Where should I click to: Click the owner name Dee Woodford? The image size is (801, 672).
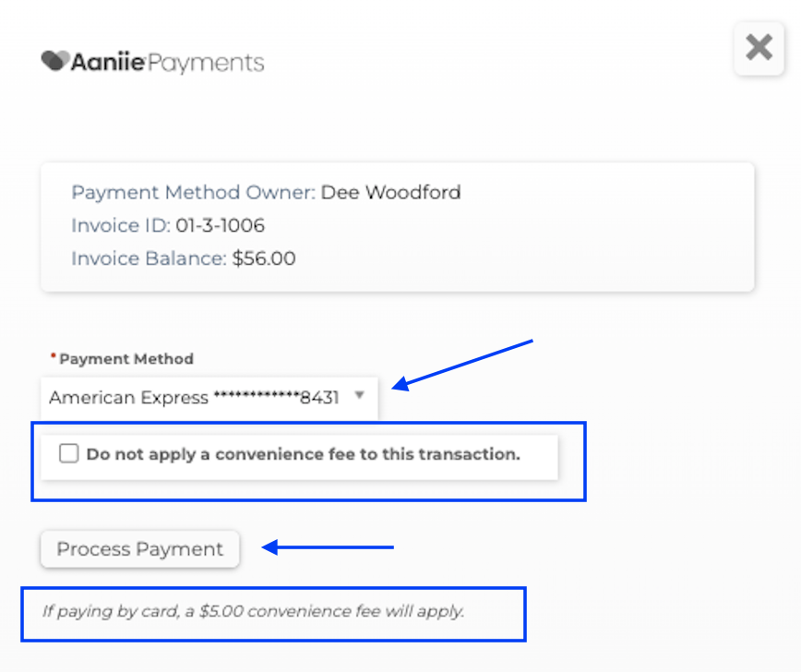tap(390, 193)
